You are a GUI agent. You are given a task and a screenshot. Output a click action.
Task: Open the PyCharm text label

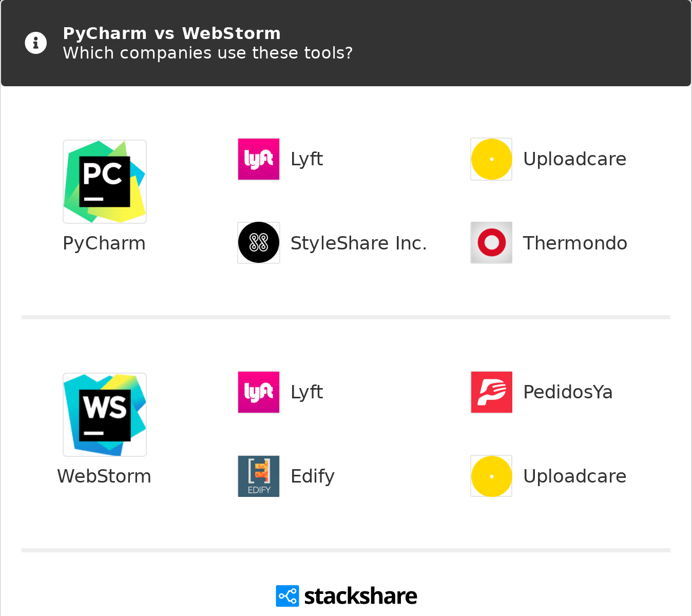[104, 243]
